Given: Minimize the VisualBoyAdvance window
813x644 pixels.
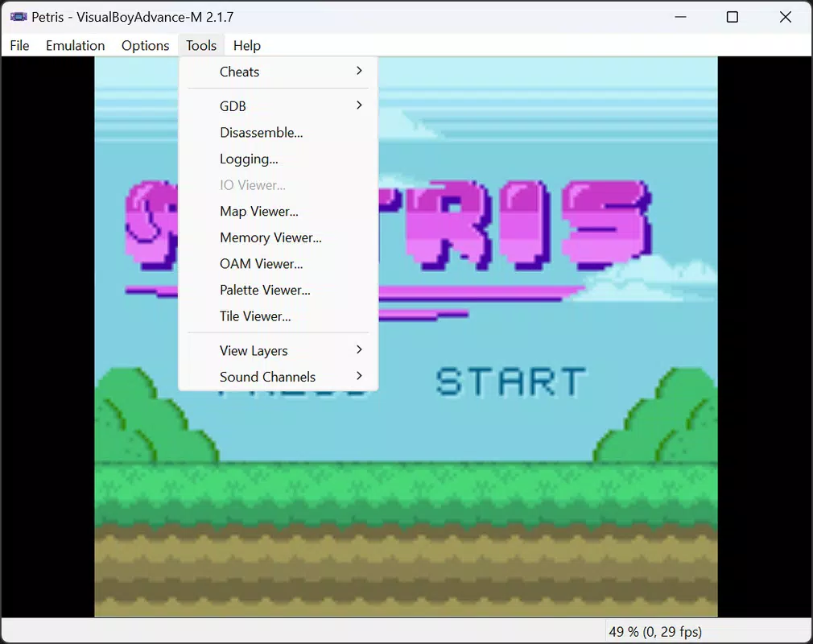Looking at the screenshot, I should tap(681, 17).
